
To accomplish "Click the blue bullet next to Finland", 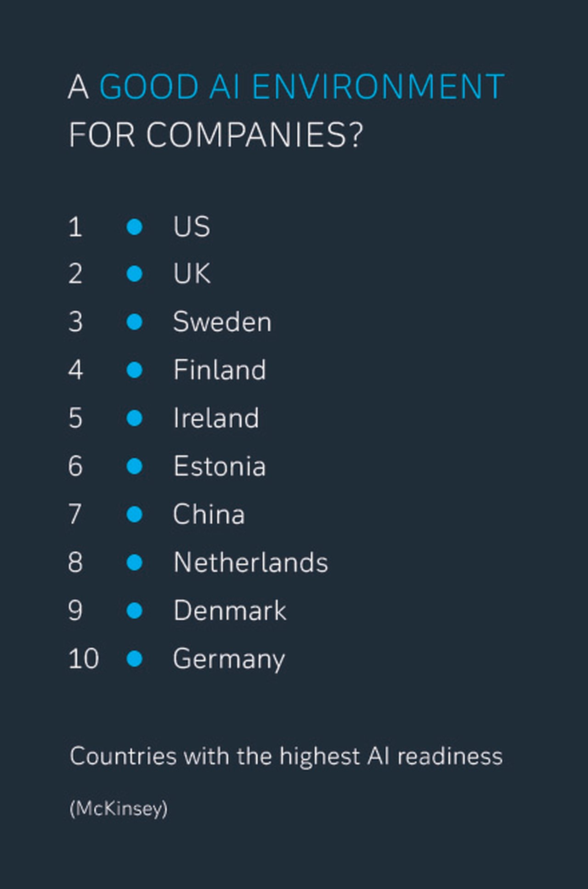I will pyautogui.click(x=134, y=370).
